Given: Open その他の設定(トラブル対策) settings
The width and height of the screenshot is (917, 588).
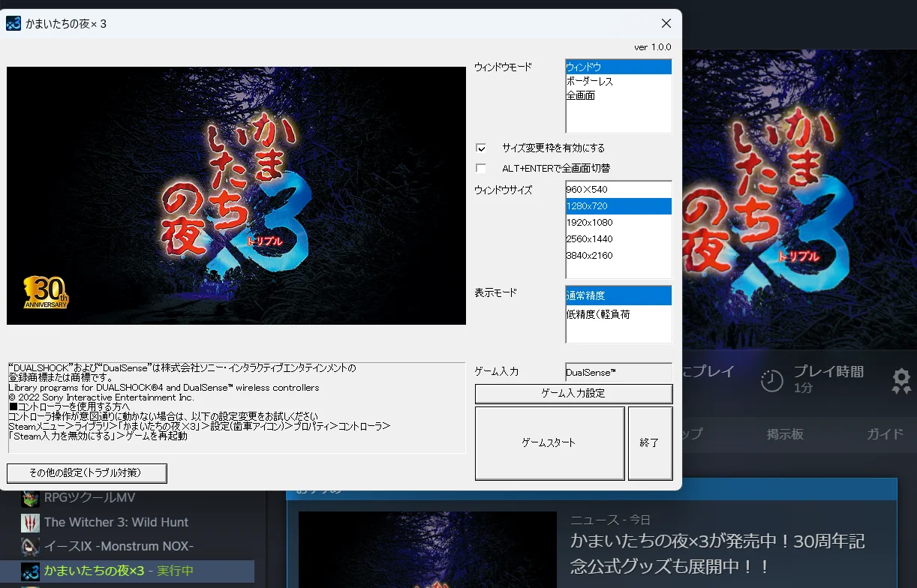Looking at the screenshot, I should (87, 473).
